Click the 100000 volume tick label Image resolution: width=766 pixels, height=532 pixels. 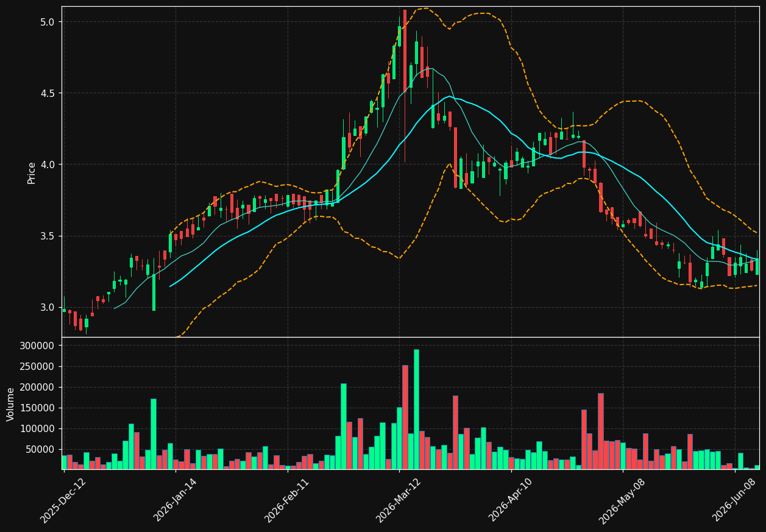[x=38, y=428]
